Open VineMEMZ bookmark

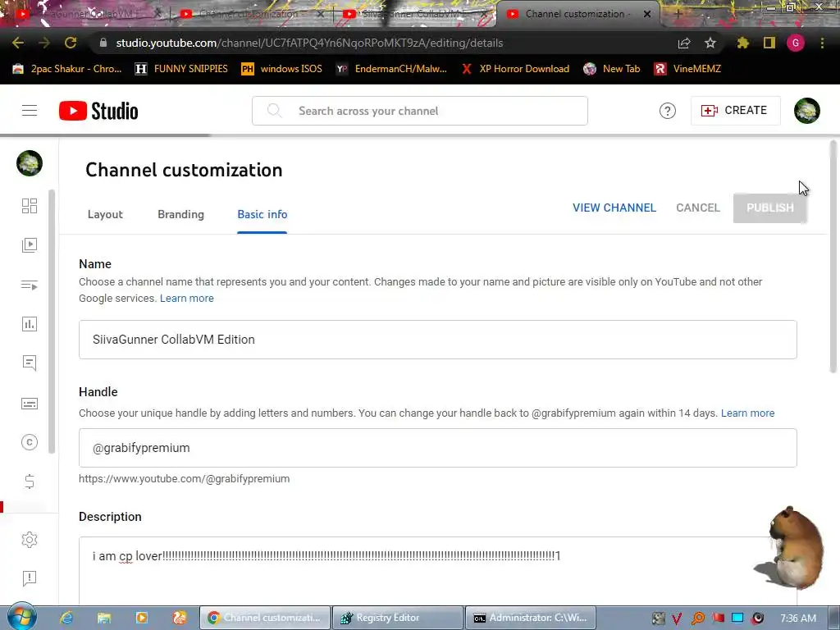687,69
